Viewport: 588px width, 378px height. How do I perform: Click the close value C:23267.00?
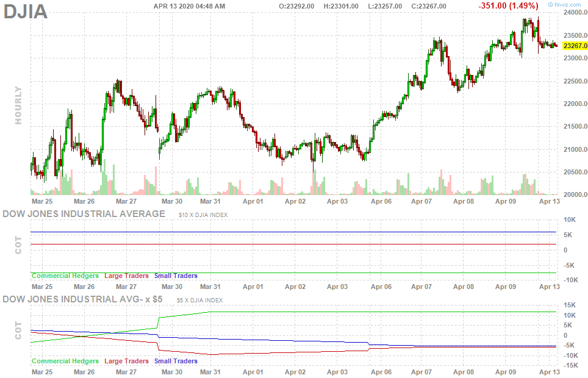(429, 6)
